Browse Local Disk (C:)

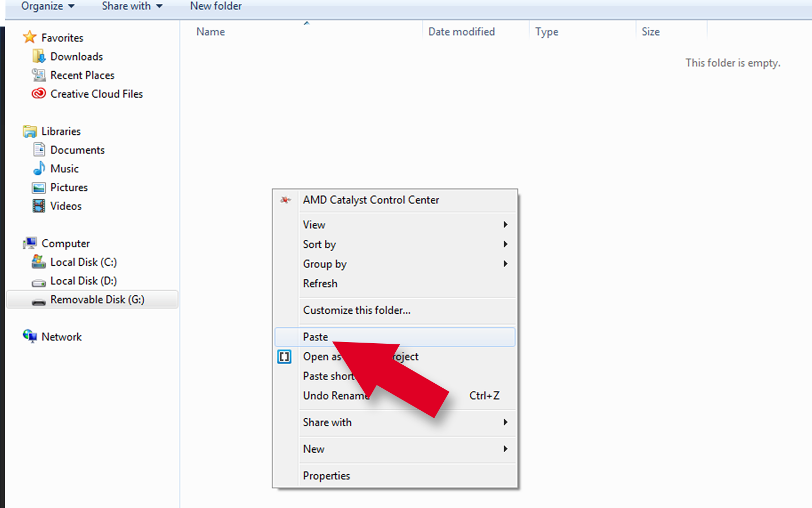pyautogui.click(x=83, y=262)
